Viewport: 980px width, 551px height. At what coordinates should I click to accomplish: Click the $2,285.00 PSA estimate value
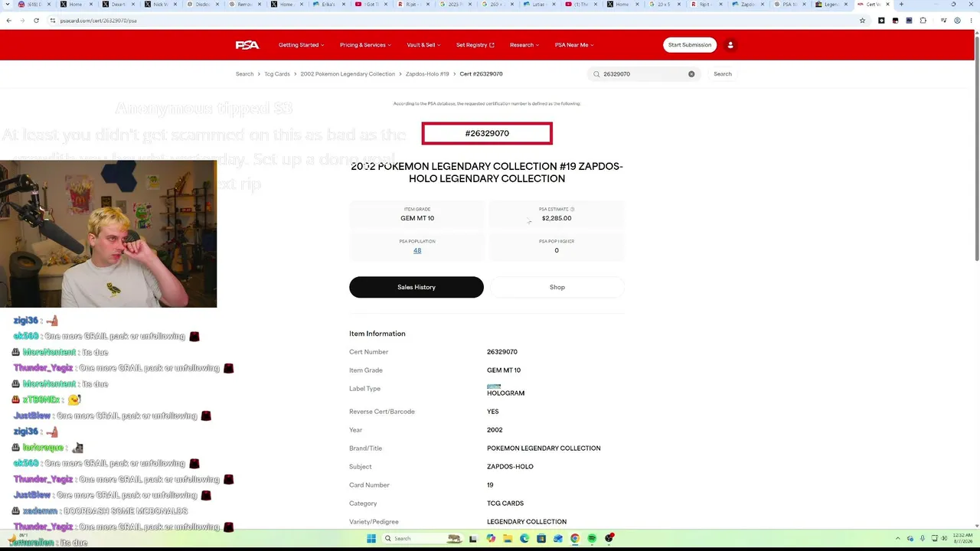click(x=557, y=219)
